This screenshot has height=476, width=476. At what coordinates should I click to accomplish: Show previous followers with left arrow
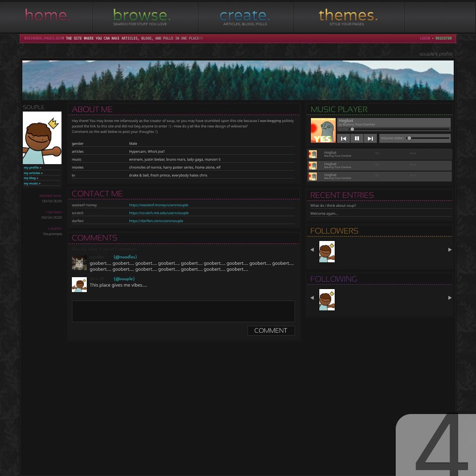tap(312, 250)
